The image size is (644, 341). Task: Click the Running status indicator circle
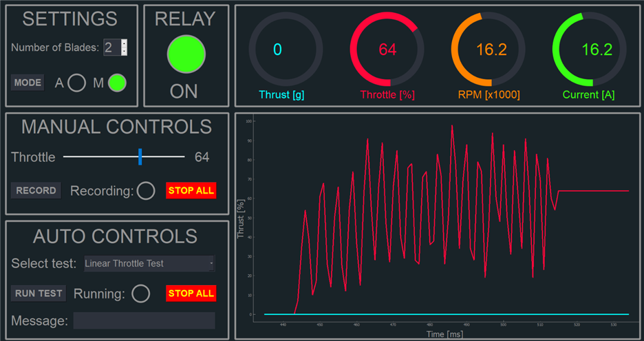click(x=141, y=293)
